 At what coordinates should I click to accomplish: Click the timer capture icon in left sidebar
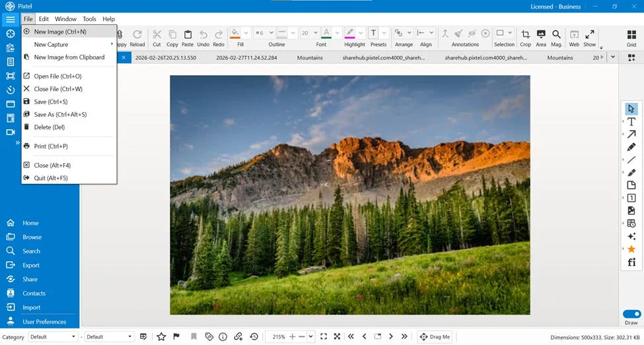[11, 90]
